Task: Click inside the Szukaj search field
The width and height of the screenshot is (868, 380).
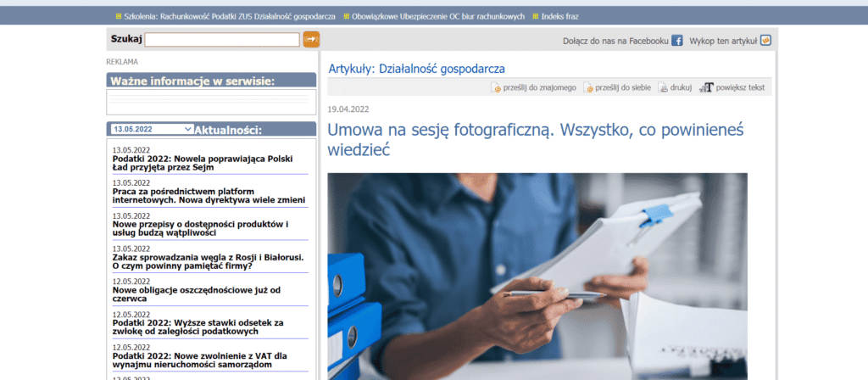Action: 222,39
